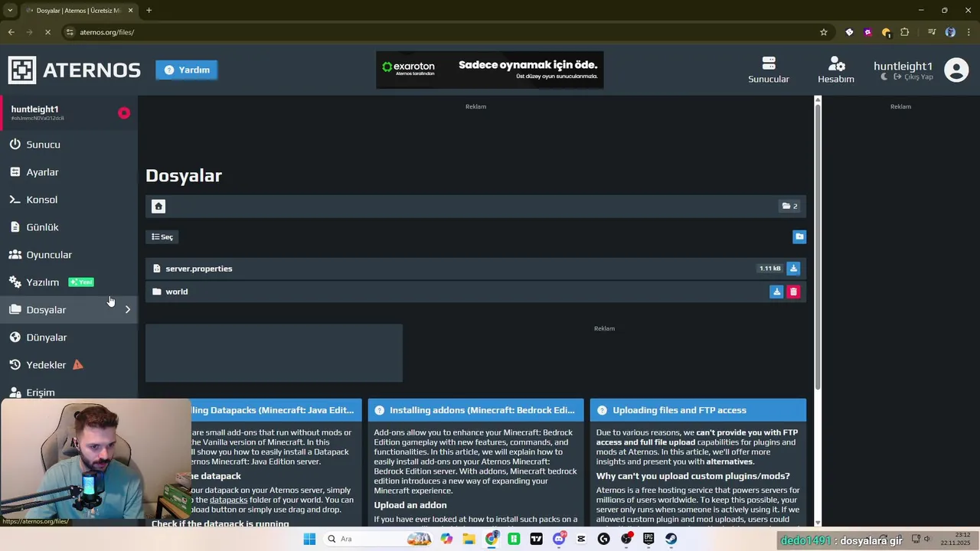Screen dimensions: 980x551
Task: Click the red server status indicator
Action: [x=124, y=113]
